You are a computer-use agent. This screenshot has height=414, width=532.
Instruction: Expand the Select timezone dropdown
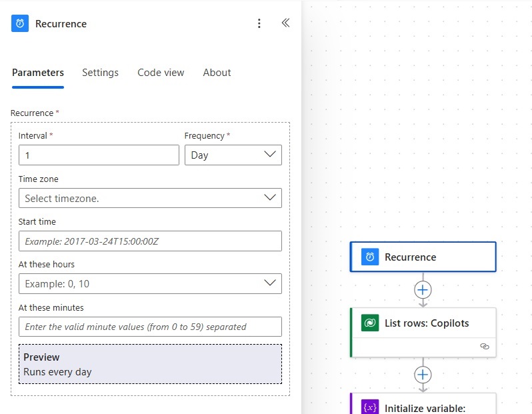[x=150, y=198]
